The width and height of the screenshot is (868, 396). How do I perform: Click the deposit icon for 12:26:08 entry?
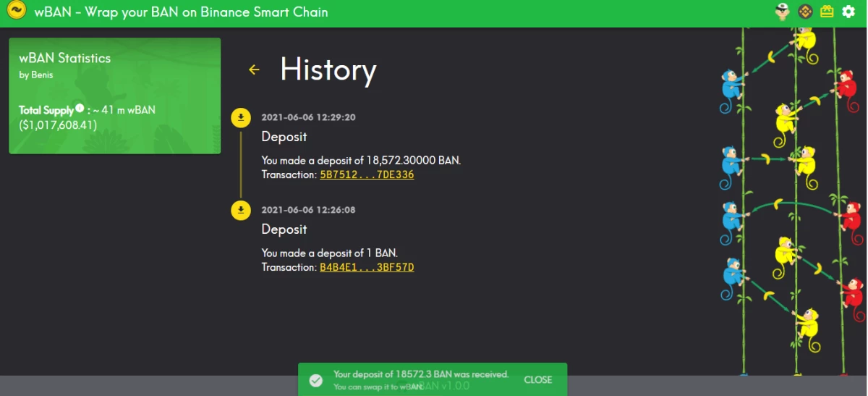click(241, 210)
